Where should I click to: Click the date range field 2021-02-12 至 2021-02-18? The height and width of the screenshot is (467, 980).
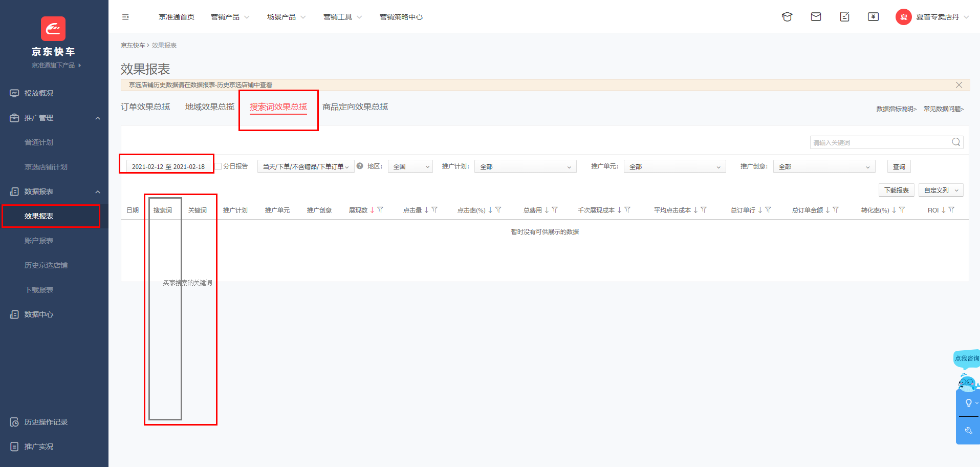pos(168,166)
